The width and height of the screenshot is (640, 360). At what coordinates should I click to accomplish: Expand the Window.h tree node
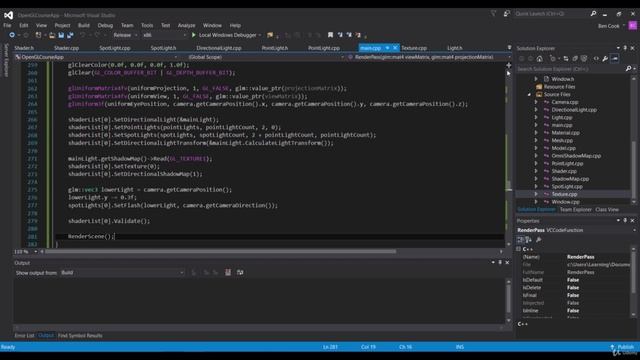536,79
